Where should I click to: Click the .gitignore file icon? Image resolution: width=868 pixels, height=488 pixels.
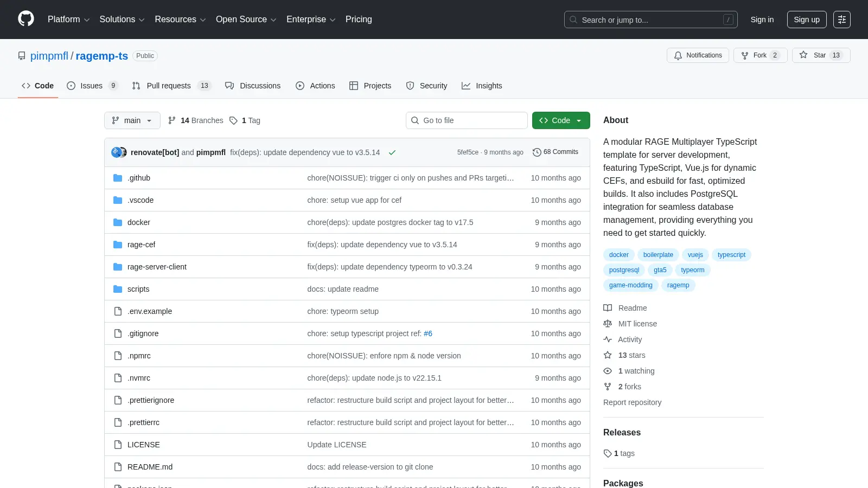(x=118, y=333)
